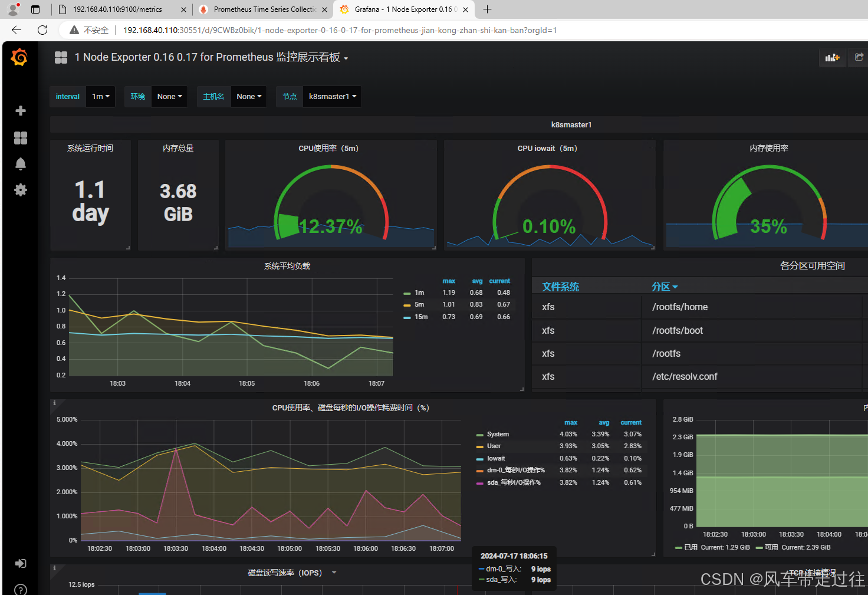Screen dimensions: 868x595
Task: Open the Grafana logo home menu
Action: click(x=19, y=57)
